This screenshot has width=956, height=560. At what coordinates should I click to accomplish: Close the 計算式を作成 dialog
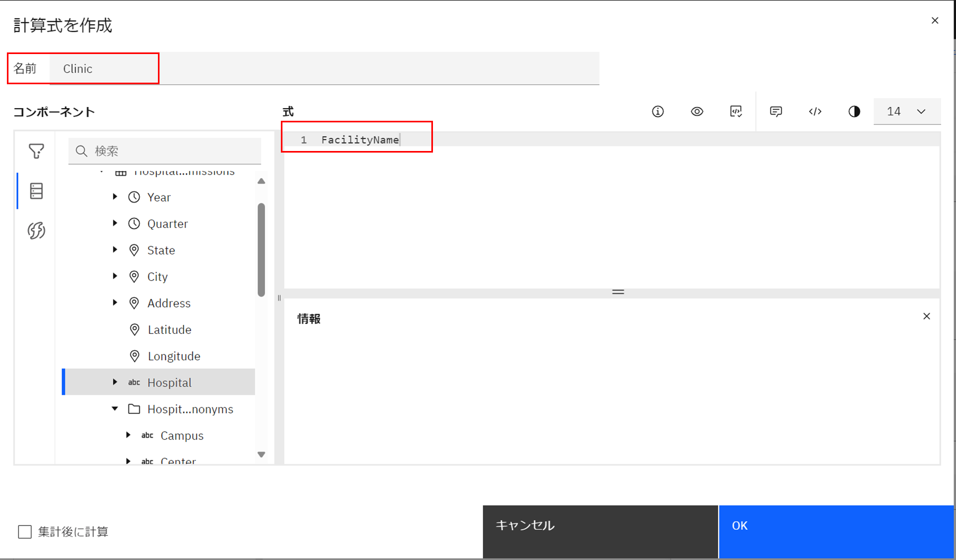coord(935,21)
